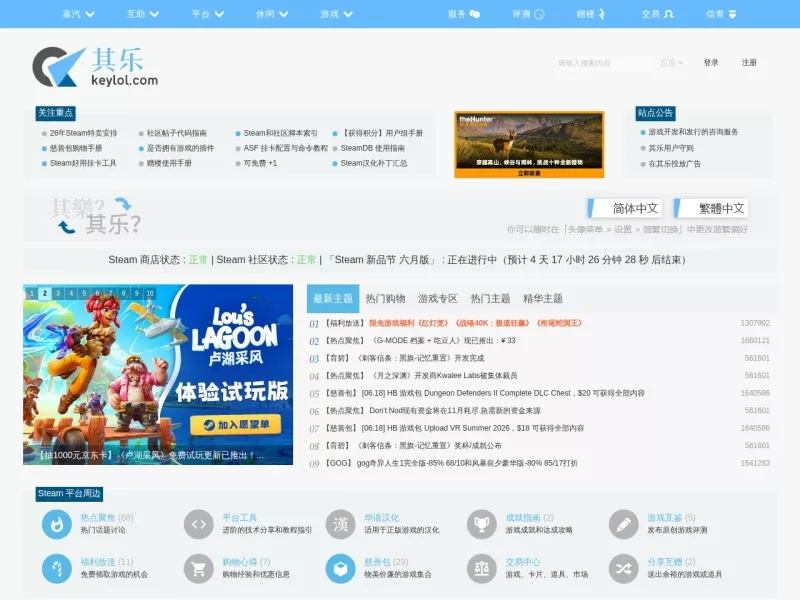The image size is (800, 600).
Task: Expand the 互助 dropdown menu
Action: pyautogui.click(x=143, y=14)
